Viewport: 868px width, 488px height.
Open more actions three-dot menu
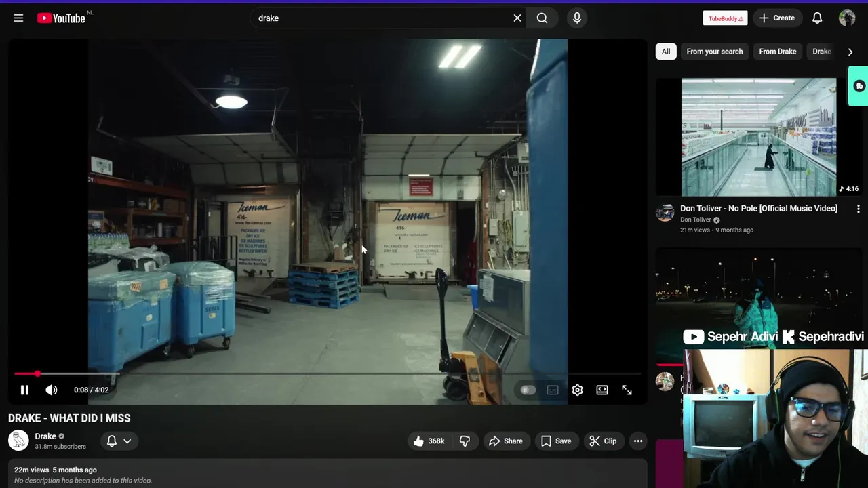(638, 441)
